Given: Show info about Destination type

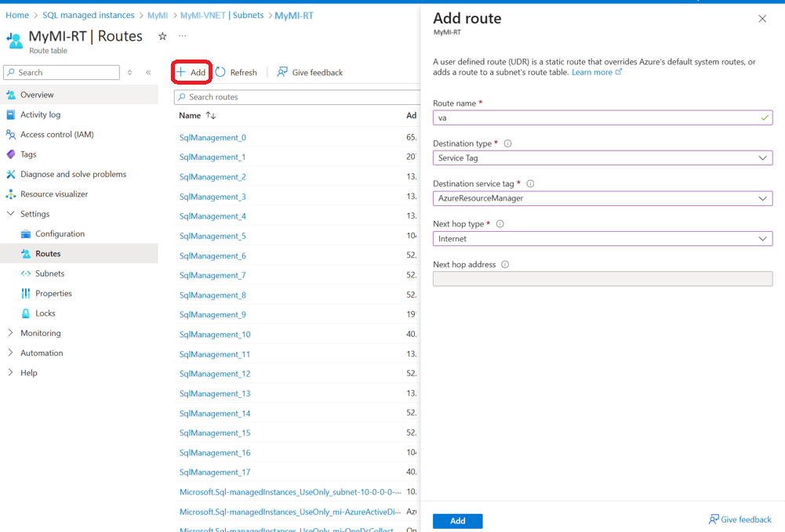Looking at the screenshot, I should click(507, 143).
